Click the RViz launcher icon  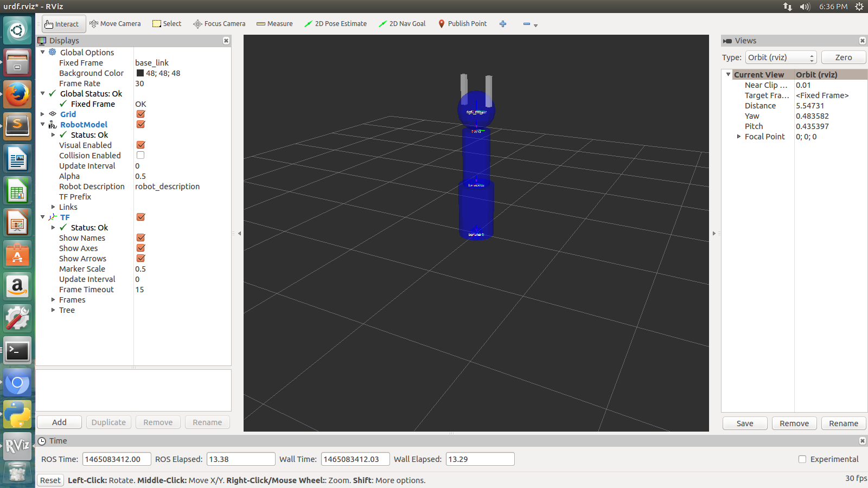coord(17,446)
